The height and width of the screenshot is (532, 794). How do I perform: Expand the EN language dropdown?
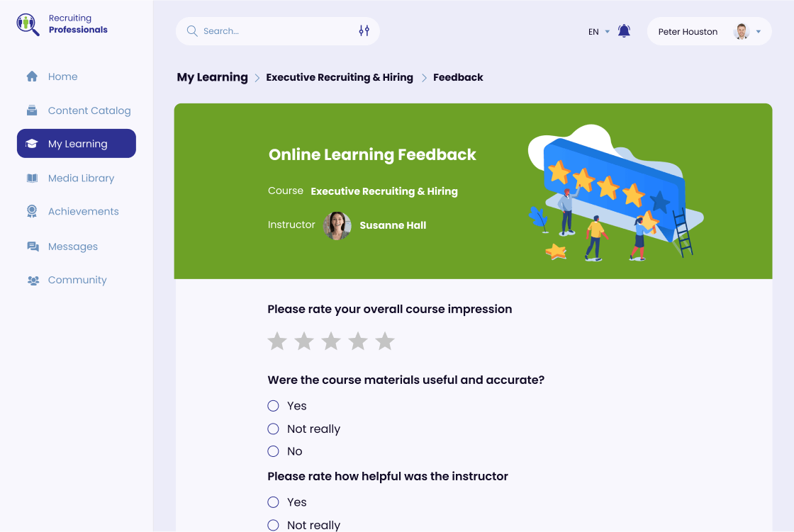coord(598,32)
